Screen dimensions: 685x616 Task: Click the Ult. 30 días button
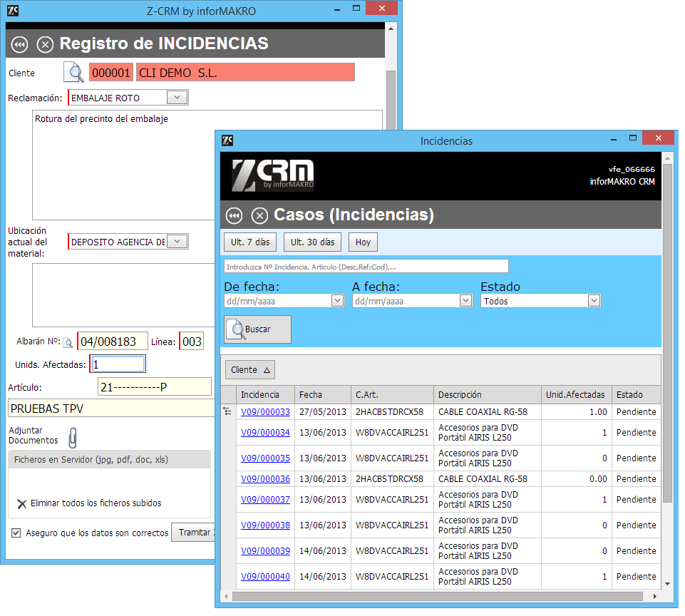click(313, 242)
